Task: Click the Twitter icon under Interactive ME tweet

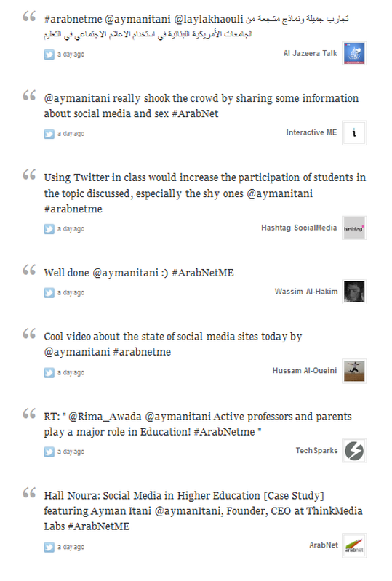Action: [x=49, y=134]
